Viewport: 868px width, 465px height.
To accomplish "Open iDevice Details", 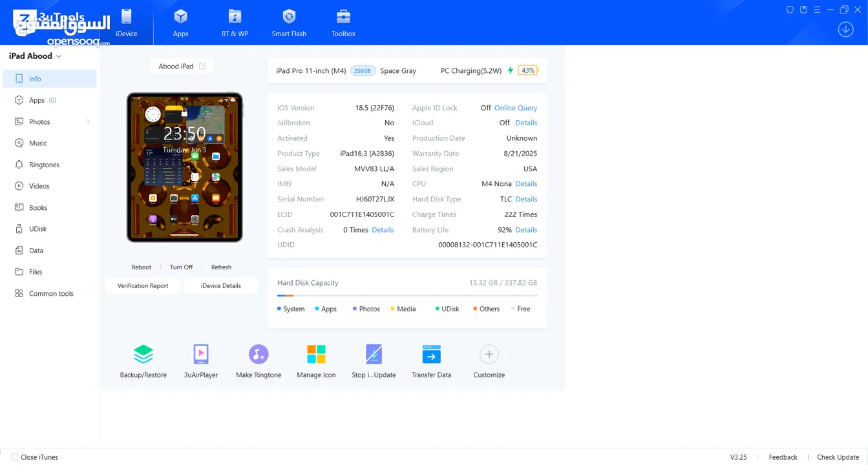I will click(x=220, y=285).
